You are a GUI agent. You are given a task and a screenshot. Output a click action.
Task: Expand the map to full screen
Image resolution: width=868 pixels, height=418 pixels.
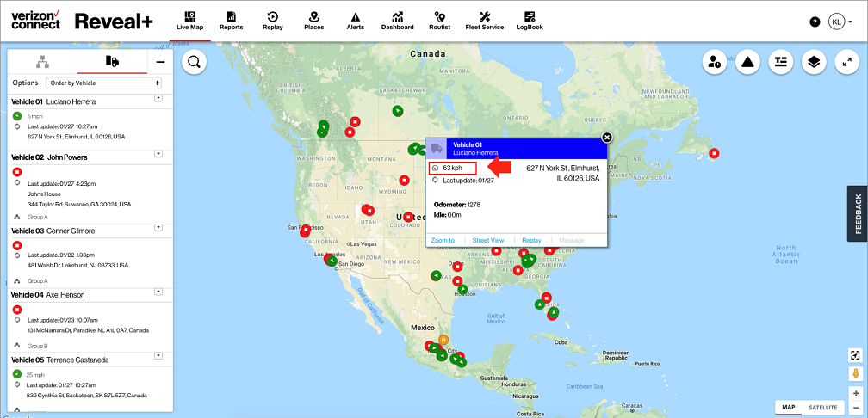[847, 62]
